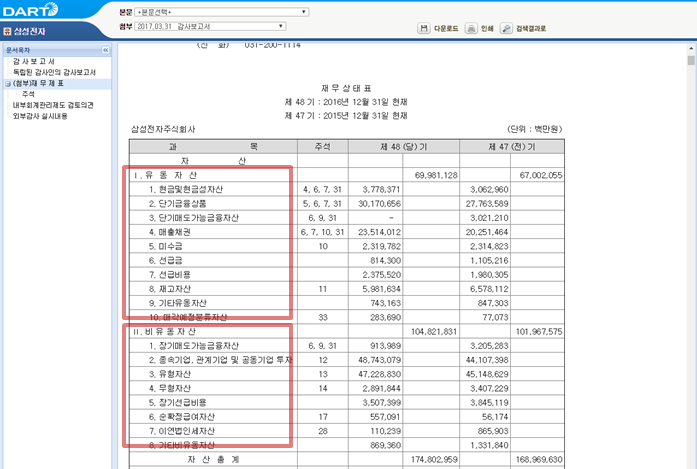The width and height of the screenshot is (697, 469).
Task: Click the value 104,821,831
Action: [x=434, y=332]
